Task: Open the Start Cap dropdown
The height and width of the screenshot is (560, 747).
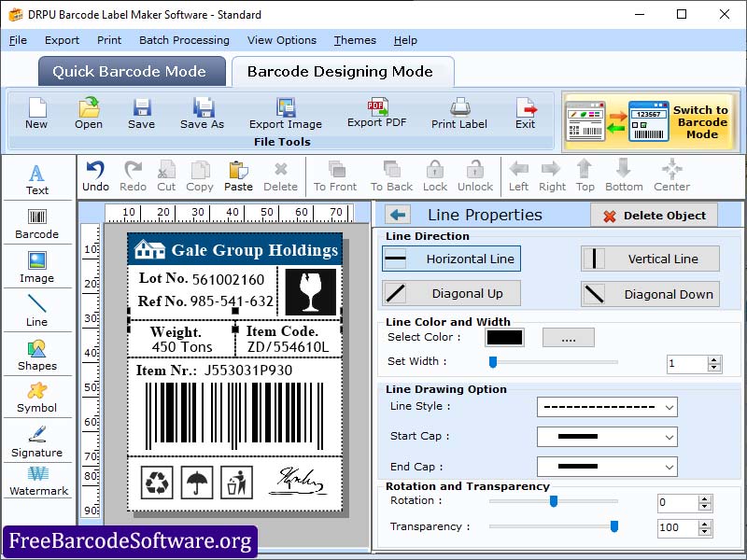Action: (x=607, y=437)
